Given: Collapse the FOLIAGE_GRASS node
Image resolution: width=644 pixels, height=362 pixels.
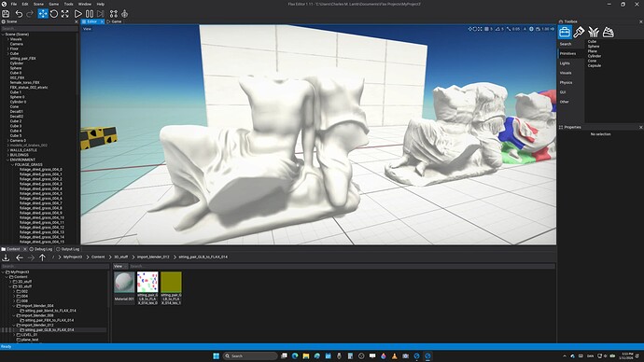Looking at the screenshot, I should click(13, 164).
